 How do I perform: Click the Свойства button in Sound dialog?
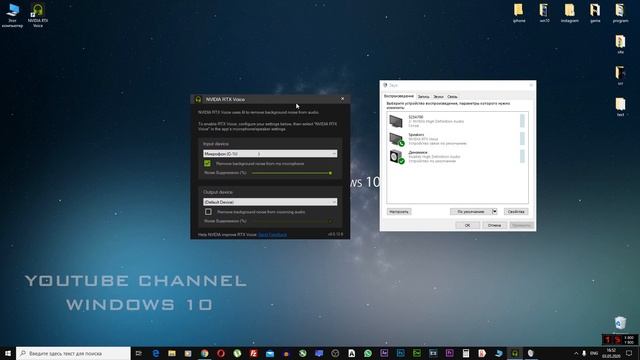[516, 211]
